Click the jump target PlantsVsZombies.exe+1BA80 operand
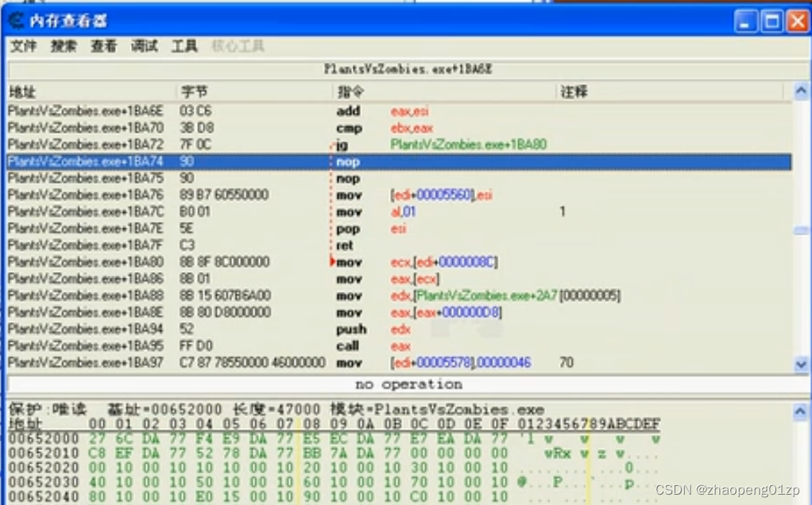Viewport: 812px width, 505px height. [468, 145]
